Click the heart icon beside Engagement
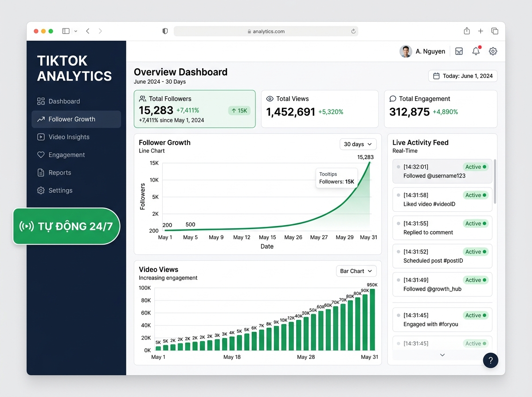 pyautogui.click(x=41, y=155)
